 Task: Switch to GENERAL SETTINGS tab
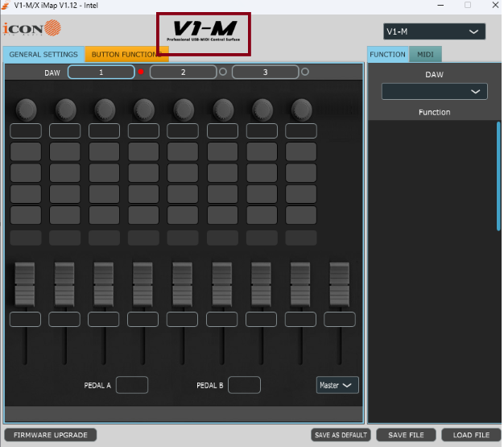pyautogui.click(x=43, y=54)
